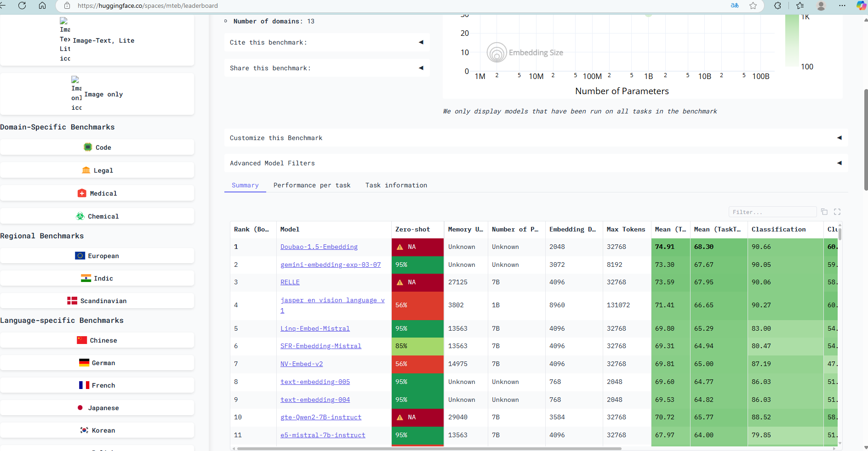Open the browser settings and more menu
868x451 pixels.
[x=842, y=6]
